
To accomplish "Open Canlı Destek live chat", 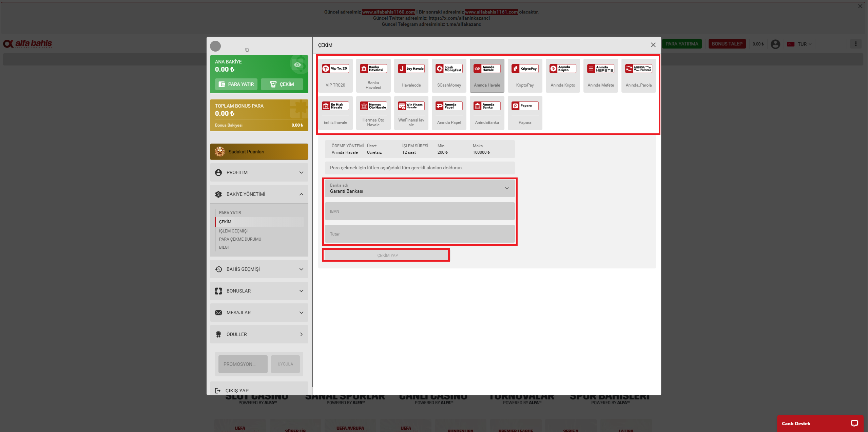I will pos(820,423).
